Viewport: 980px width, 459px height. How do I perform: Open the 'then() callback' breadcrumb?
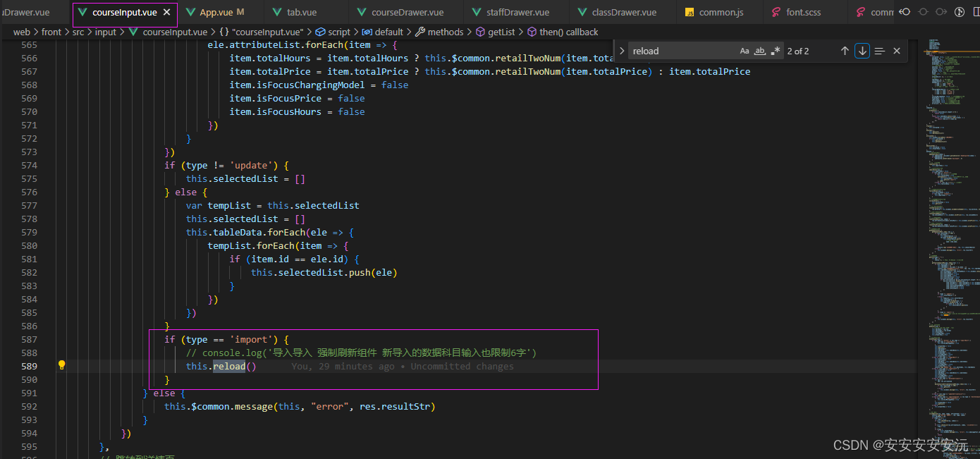(x=562, y=32)
